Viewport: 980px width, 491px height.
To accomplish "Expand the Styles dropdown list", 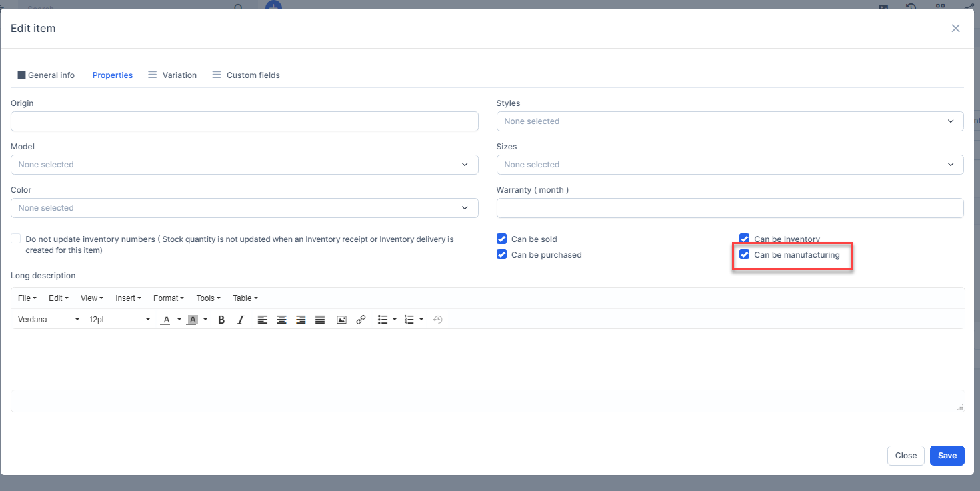I will tap(729, 121).
